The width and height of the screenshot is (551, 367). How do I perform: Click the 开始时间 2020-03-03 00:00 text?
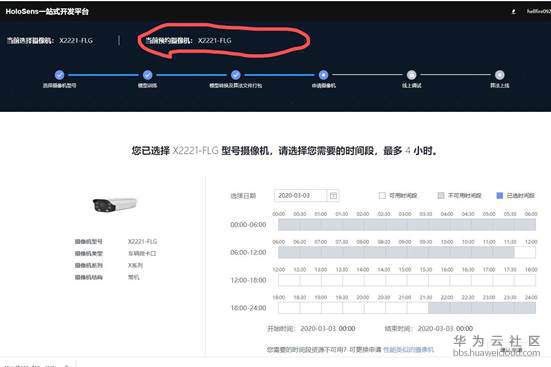[x=311, y=329]
